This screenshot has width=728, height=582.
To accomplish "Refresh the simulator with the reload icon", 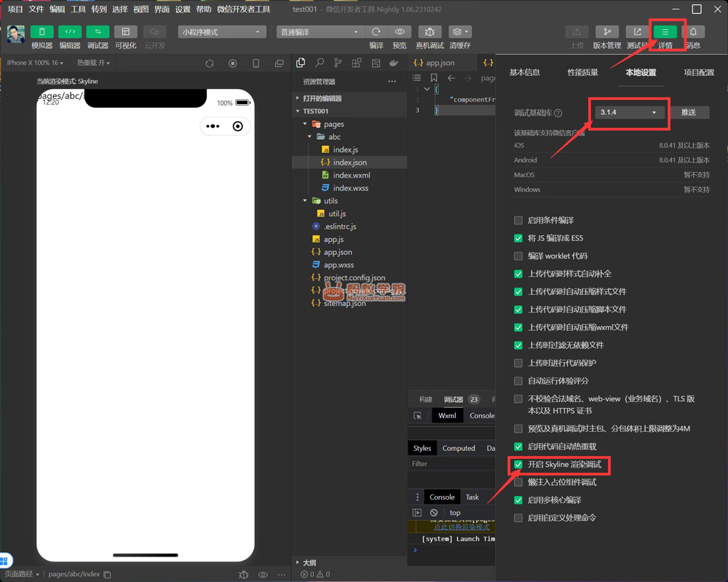I will point(210,63).
